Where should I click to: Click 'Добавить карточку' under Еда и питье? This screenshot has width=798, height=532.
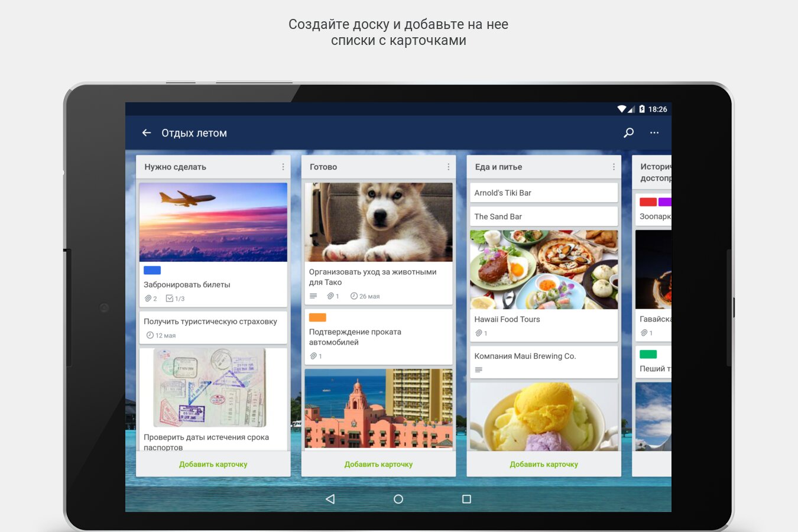544,464
